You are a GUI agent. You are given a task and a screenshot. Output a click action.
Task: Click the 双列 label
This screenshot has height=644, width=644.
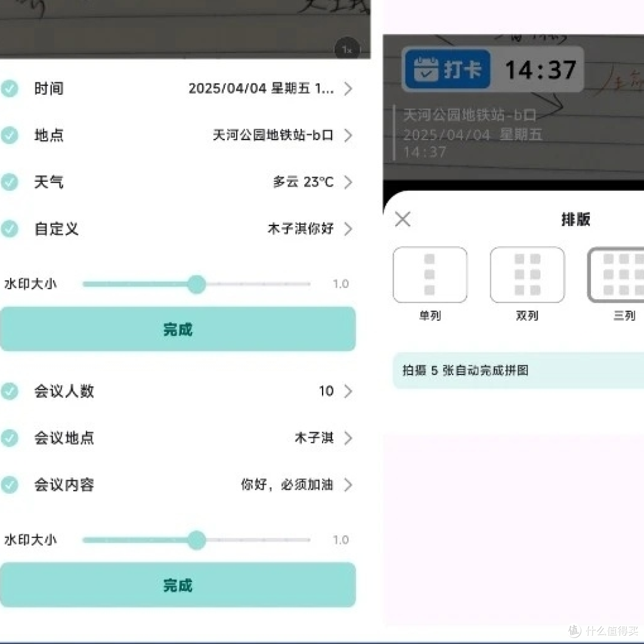click(x=527, y=316)
